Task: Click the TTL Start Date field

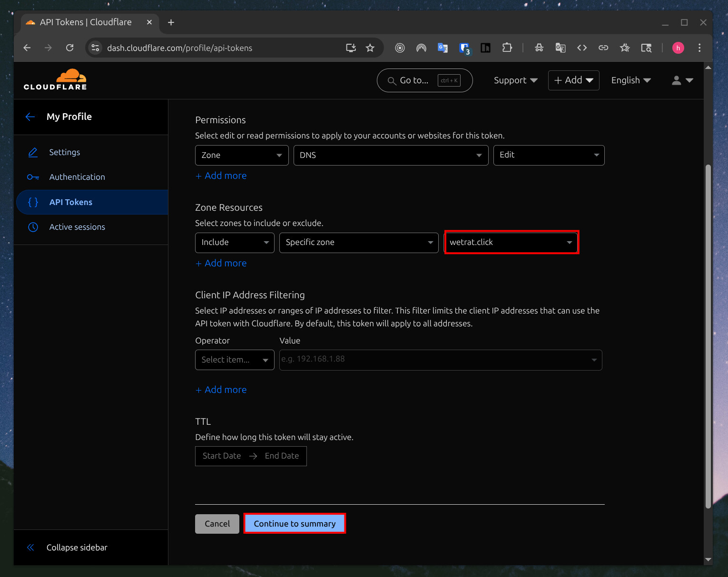Action: (222, 456)
